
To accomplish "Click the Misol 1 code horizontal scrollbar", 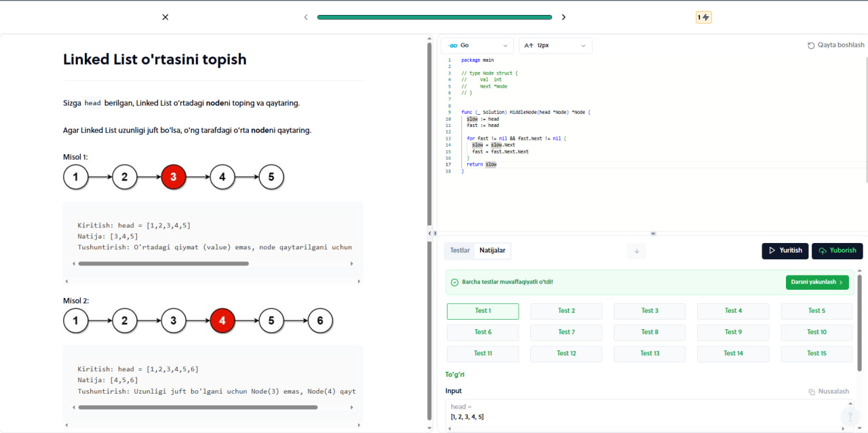I will 163,263.
